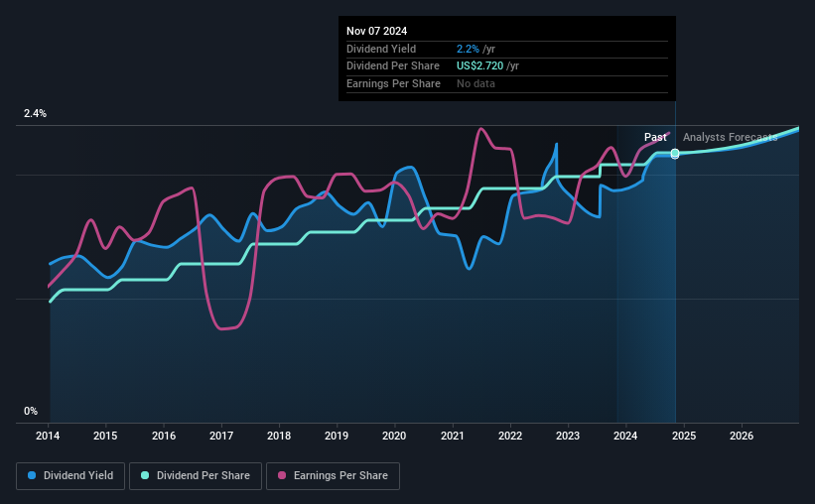815x504 pixels.
Task: Select the 2024 x-axis label
Action: [625, 436]
